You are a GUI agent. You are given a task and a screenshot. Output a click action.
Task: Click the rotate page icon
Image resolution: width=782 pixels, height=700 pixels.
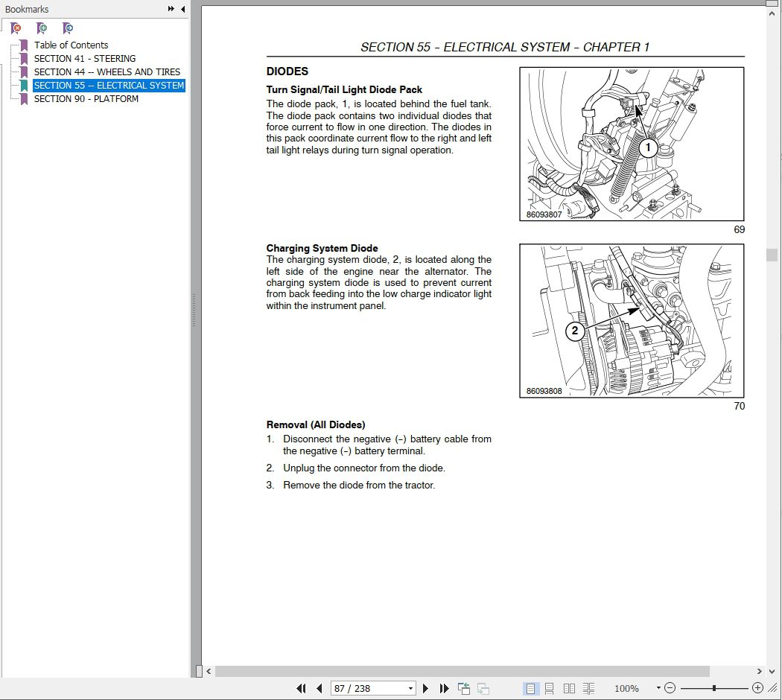(463, 688)
